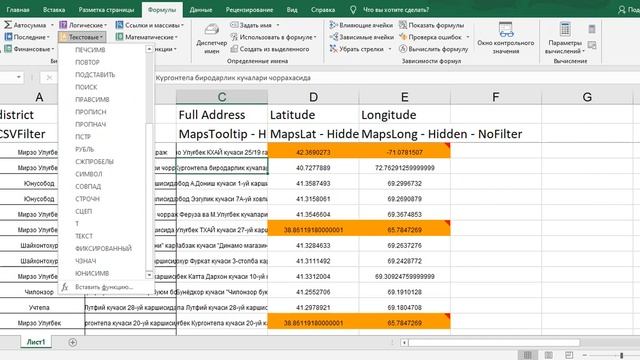Choose ПРАВСИМВ from function list
This screenshot has width=640, height=360.
pos(92,100)
